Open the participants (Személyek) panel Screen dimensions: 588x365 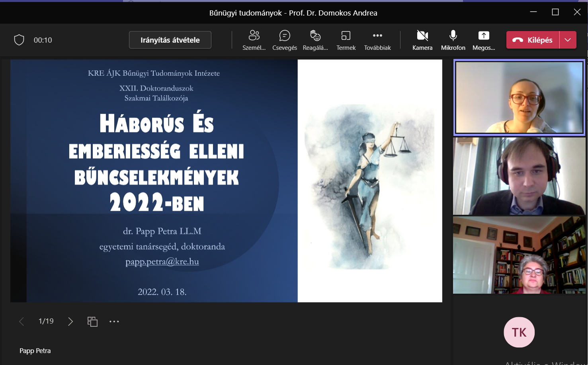coord(254,40)
